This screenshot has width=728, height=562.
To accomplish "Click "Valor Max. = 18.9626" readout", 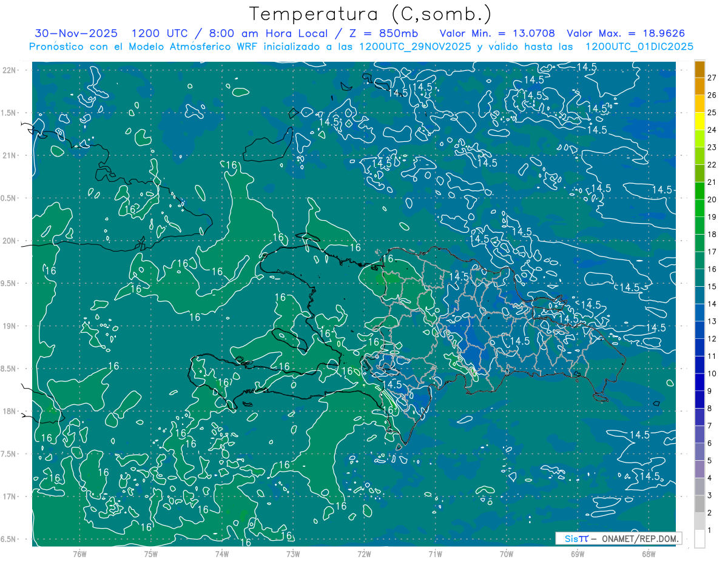I will 626,33.
